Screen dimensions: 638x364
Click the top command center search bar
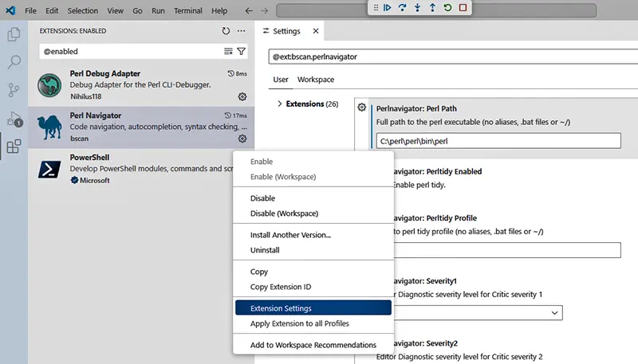[x=436, y=10]
